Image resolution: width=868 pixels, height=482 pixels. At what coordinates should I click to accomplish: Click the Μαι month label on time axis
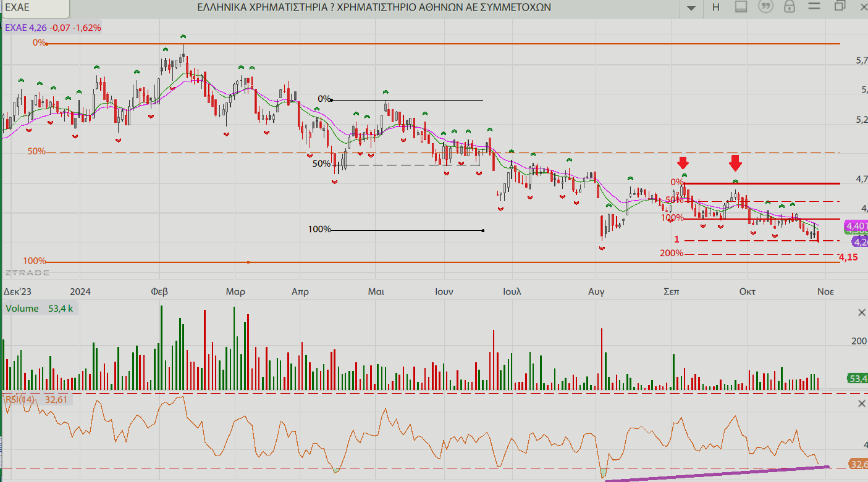coord(376,291)
